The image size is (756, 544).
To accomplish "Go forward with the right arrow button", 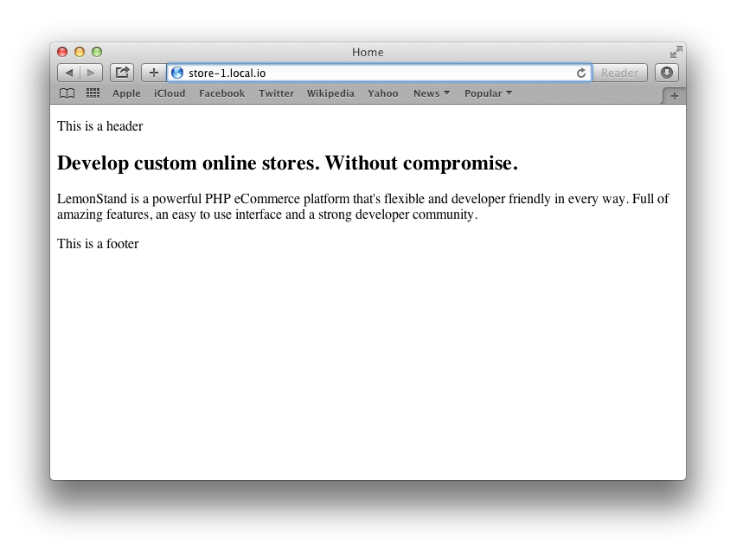I will pyautogui.click(x=91, y=73).
